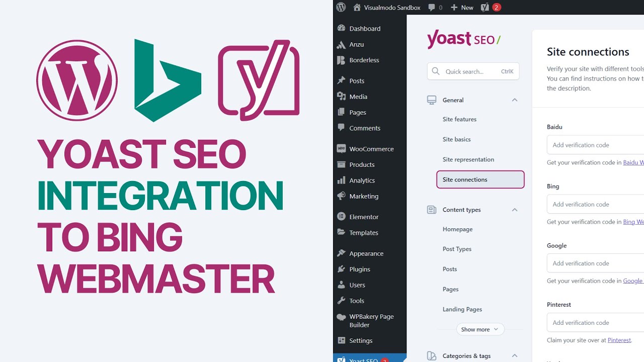
Task: Click the Dashboard gauge icon
Action: [x=341, y=29]
